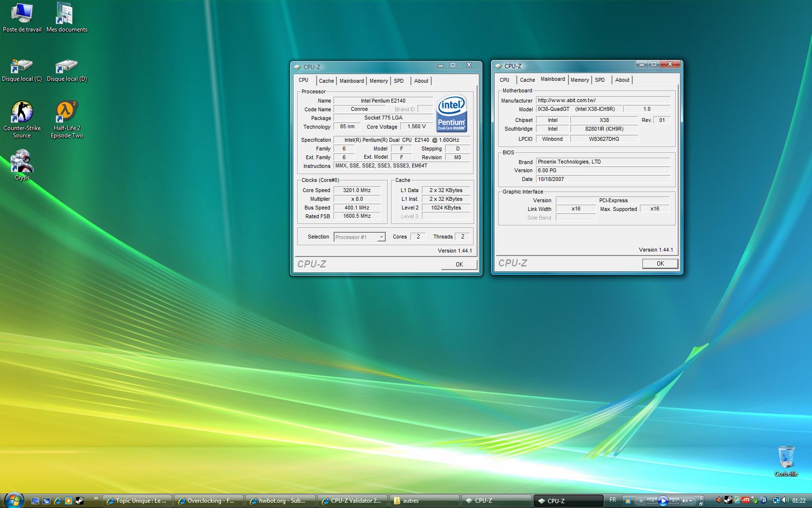Switch to the hwbot.org taskbar window
812x508 pixels.
(x=280, y=501)
